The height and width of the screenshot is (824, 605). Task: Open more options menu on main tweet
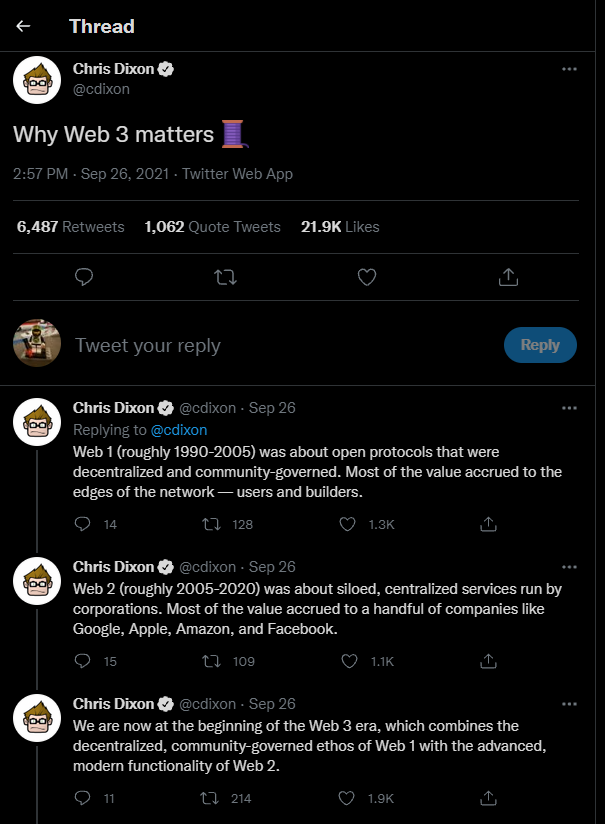pos(569,70)
